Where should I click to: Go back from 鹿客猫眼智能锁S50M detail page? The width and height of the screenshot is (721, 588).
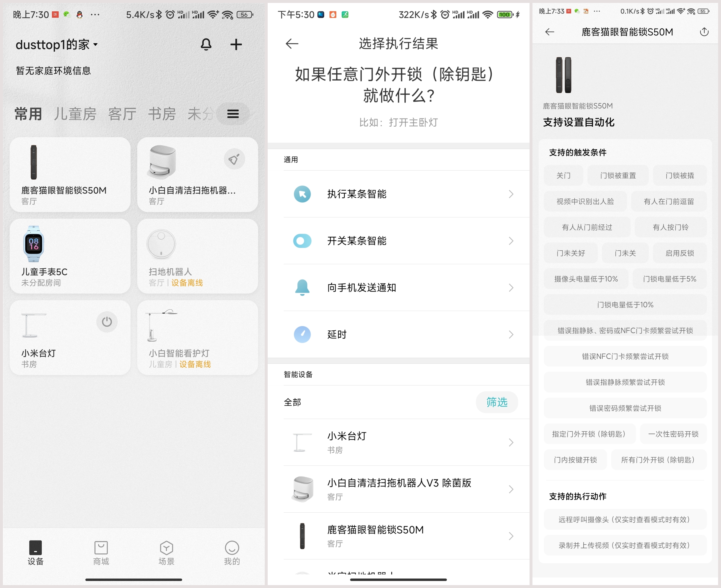[x=550, y=32]
